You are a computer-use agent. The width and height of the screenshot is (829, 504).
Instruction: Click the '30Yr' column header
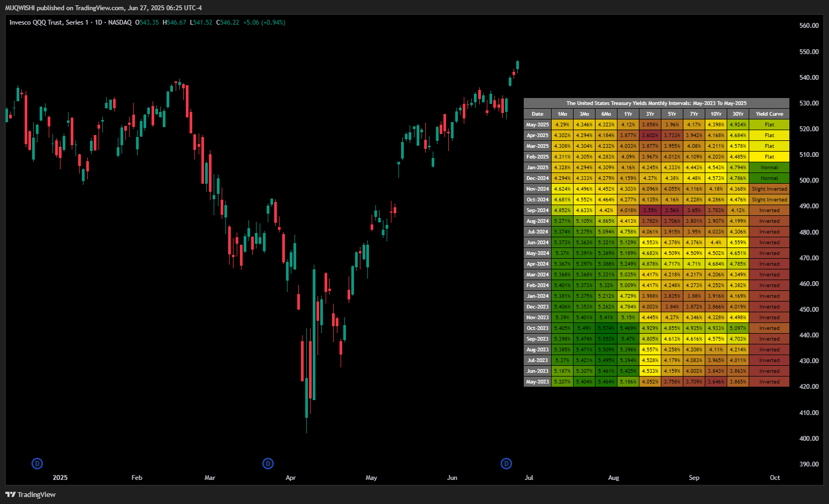tap(738, 114)
